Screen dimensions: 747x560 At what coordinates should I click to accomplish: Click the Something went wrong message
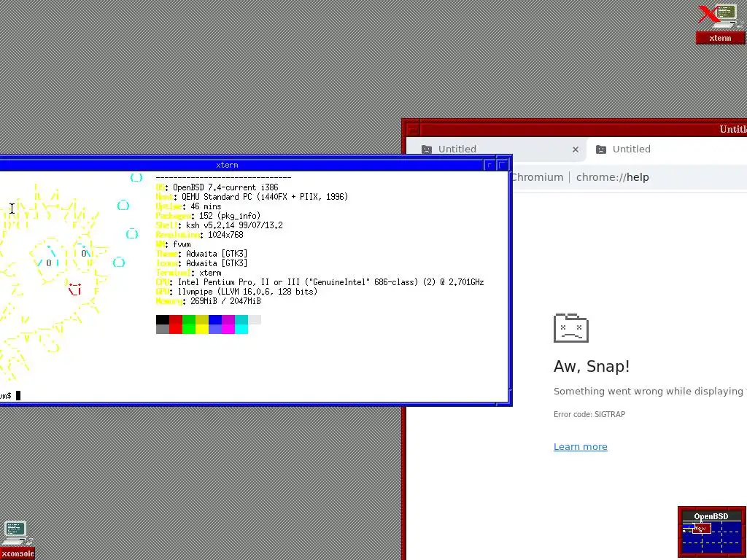click(649, 391)
